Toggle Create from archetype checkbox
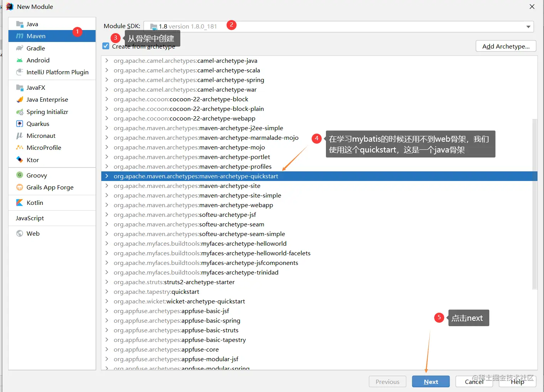Viewport: 544px width, 392px height. (x=106, y=46)
